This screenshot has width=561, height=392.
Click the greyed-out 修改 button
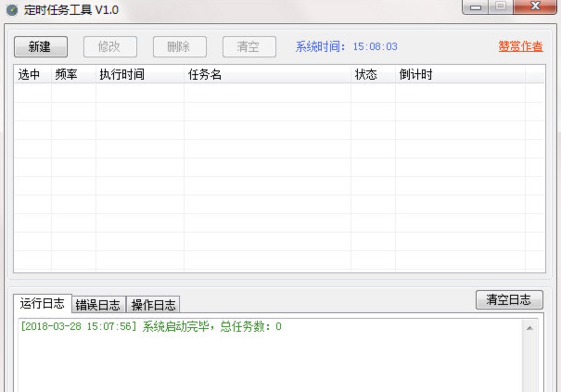click(x=110, y=47)
